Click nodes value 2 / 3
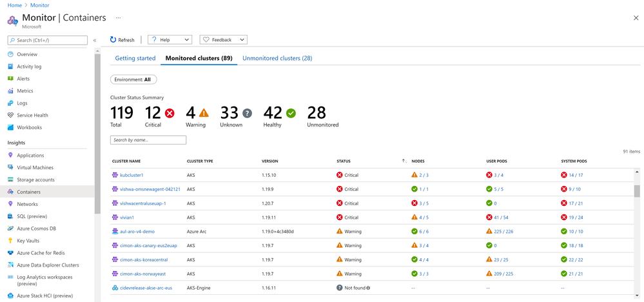Image resolution: width=644 pixels, height=302 pixels. click(424, 175)
